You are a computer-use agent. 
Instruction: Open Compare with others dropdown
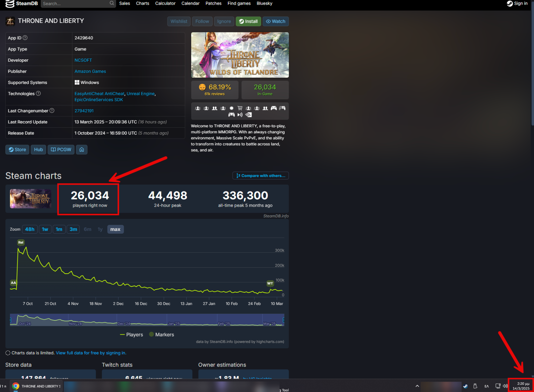coord(261,176)
